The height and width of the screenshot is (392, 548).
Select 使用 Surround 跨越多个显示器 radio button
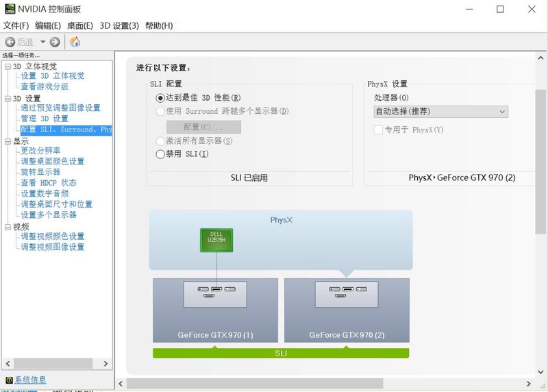160,112
